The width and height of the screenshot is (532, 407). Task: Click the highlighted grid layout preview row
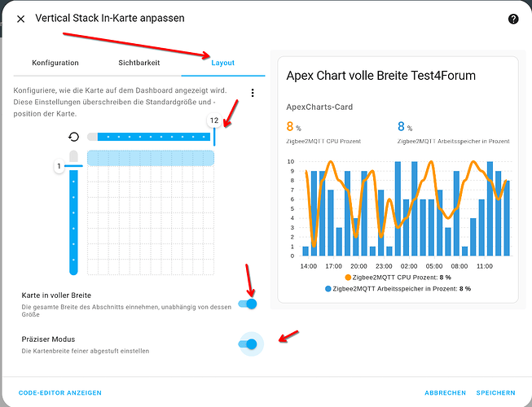click(x=151, y=158)
